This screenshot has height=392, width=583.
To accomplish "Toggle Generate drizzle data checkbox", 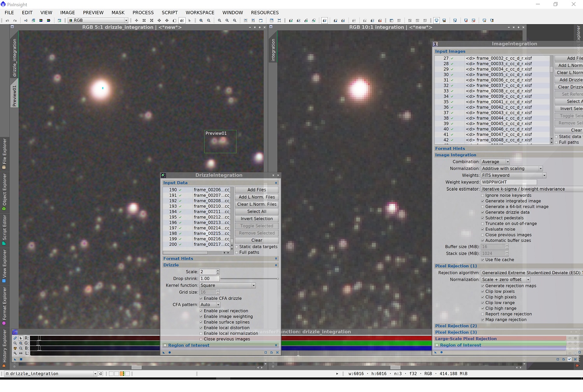I will click(x=483, y=212).
